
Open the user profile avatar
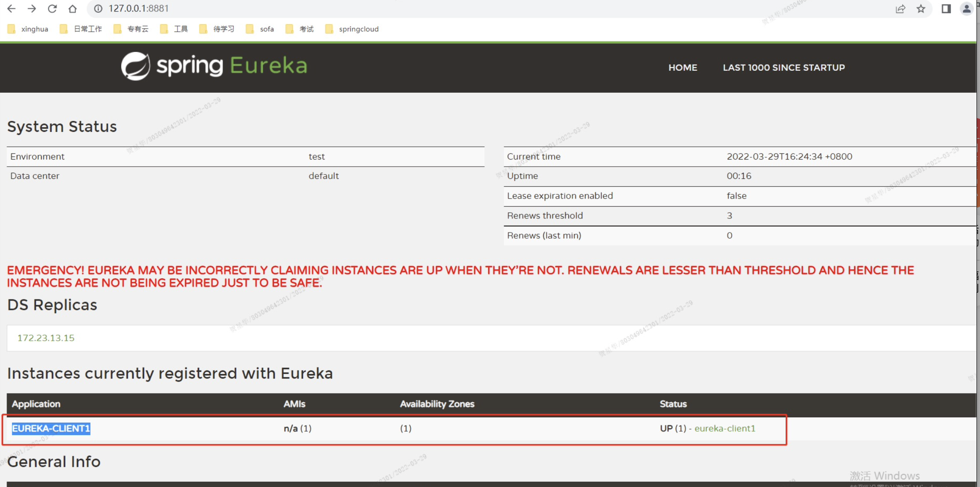point(966,8)
